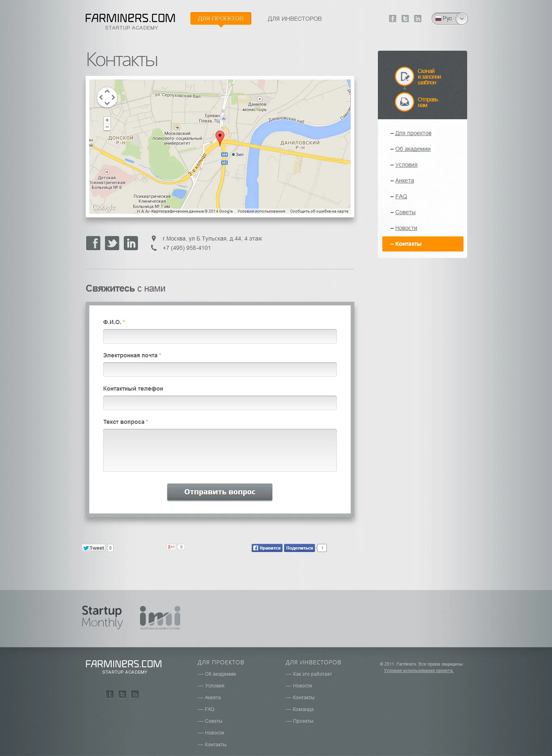Select Контакты in the sidebar menu
The height and width of the screenshot is (756, 552).
tap(423, 244)
